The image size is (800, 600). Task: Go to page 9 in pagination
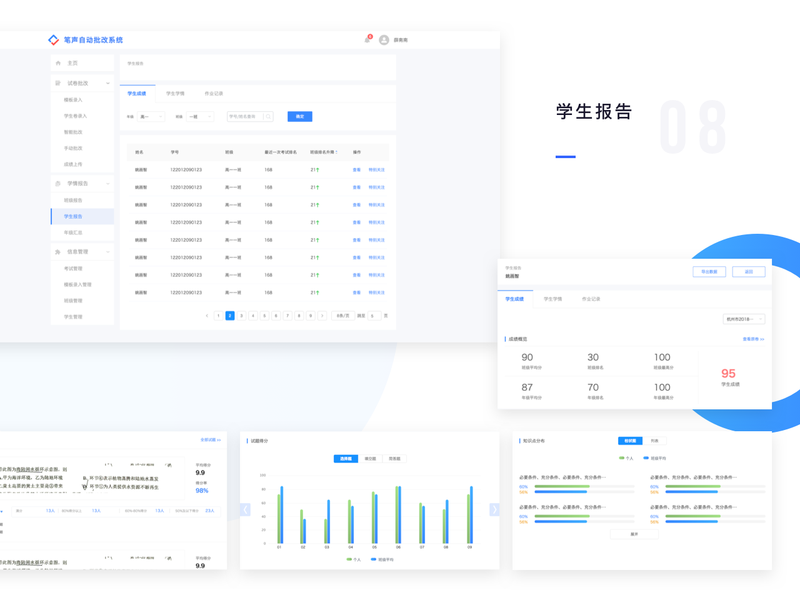pyautogui.click(x=311, y=316)
